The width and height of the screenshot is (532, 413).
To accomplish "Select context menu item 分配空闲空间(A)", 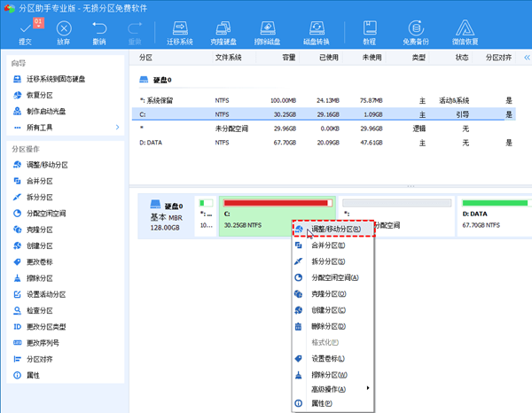I will pyautogui.click(x=332, y=277).
